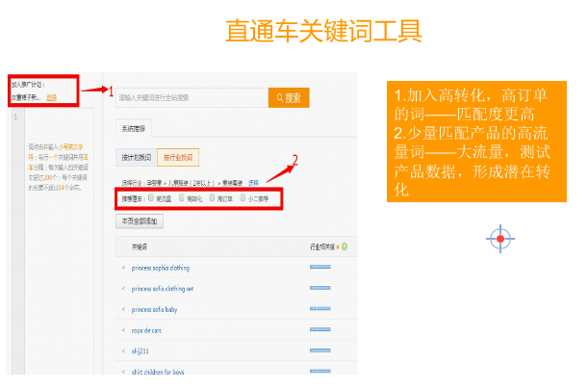Add keyword 'princess sophia clothing' via its arrow
Viewport: 588px width, 390px height.
click(123, 268)
